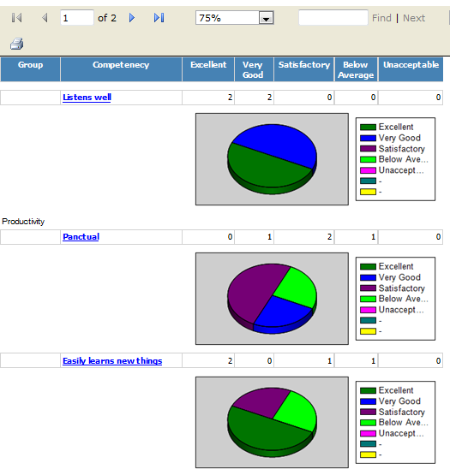Click the Competenecy column header

pyautogui.click(x=121, y=65)
